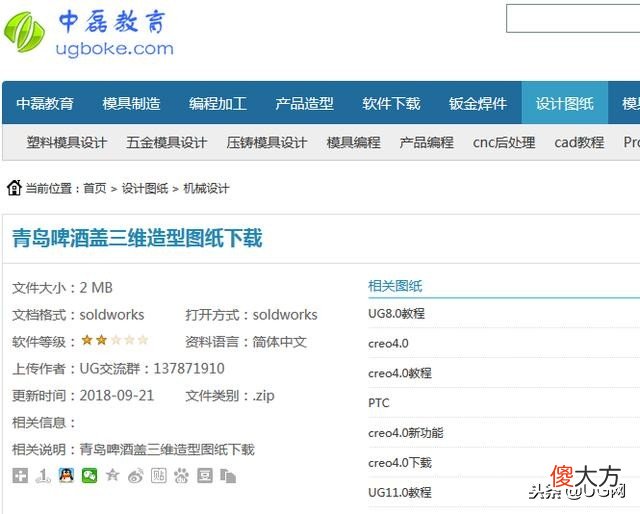The height and width of the screenshot is (514, 640).
Task: Open related link creo4.0新功能
Action: [406, 433]
